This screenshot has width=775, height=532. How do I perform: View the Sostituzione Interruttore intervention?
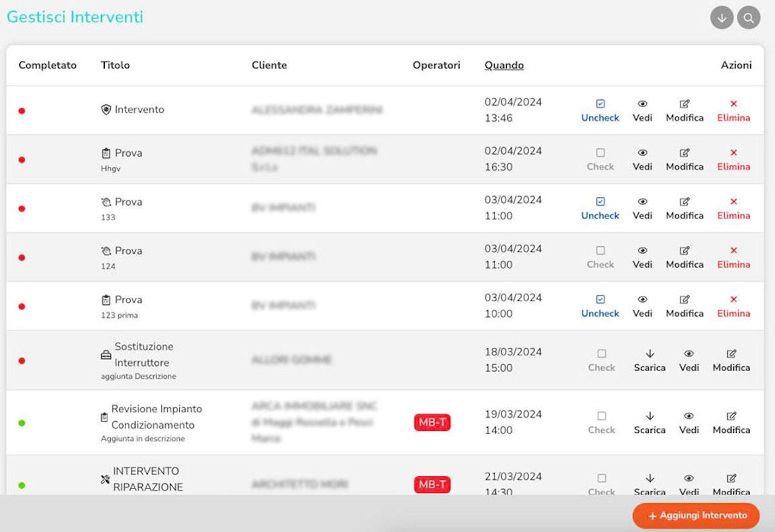[x=689, y=361]
